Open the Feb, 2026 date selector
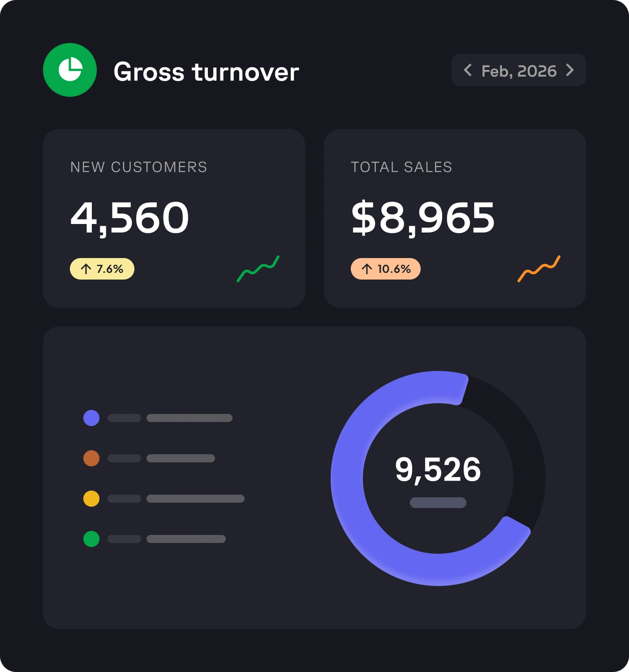Screen dimensions: 629x672 tap(518, 70)
